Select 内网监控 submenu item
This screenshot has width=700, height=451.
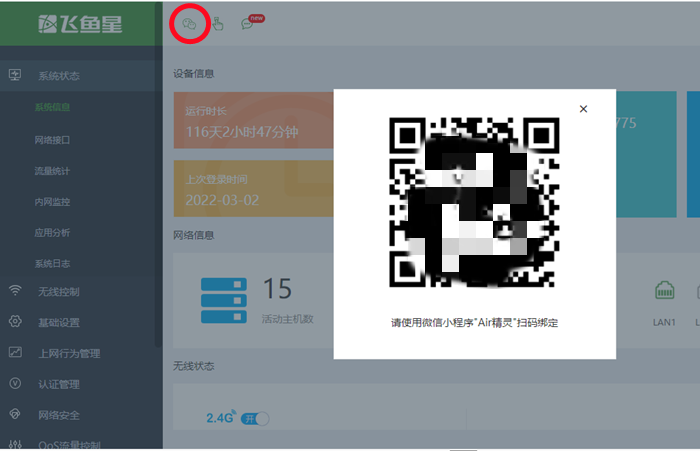tap(52, 202)
